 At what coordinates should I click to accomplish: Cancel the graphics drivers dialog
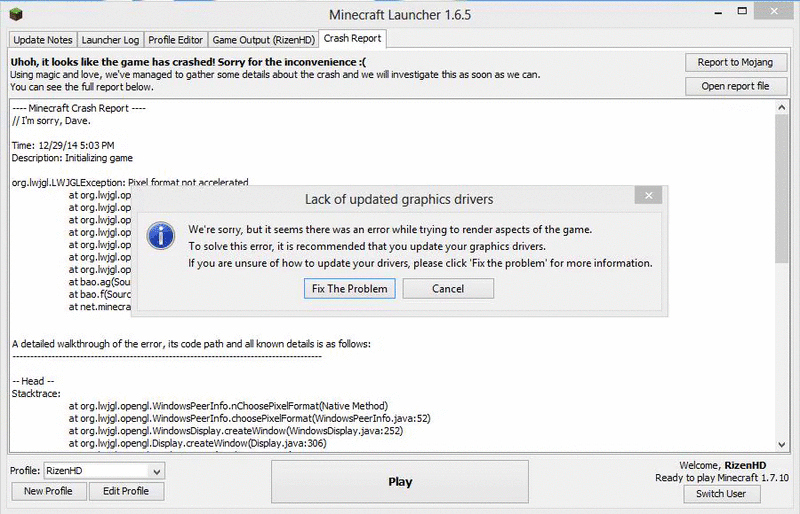click(448, 289)
